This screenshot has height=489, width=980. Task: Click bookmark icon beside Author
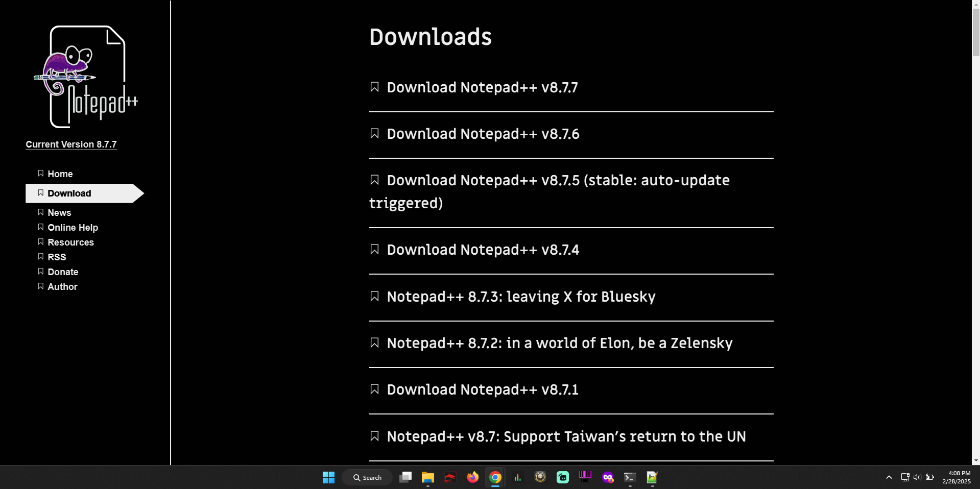click(40, 286)
